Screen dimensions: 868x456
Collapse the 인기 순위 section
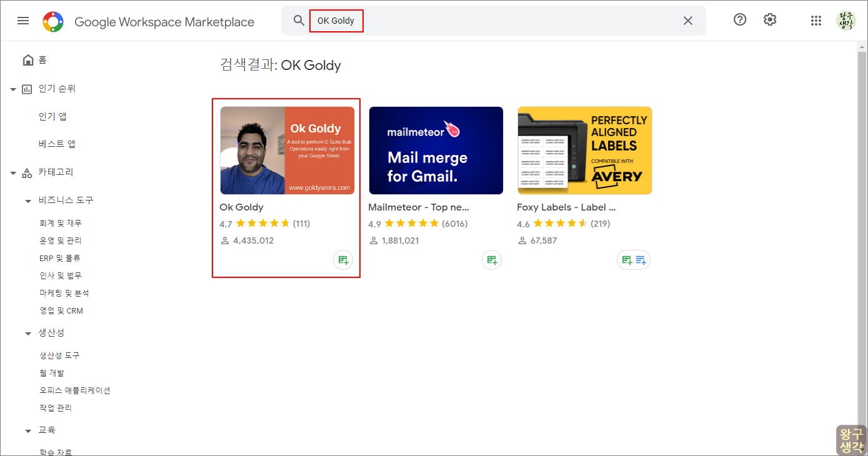13,89
